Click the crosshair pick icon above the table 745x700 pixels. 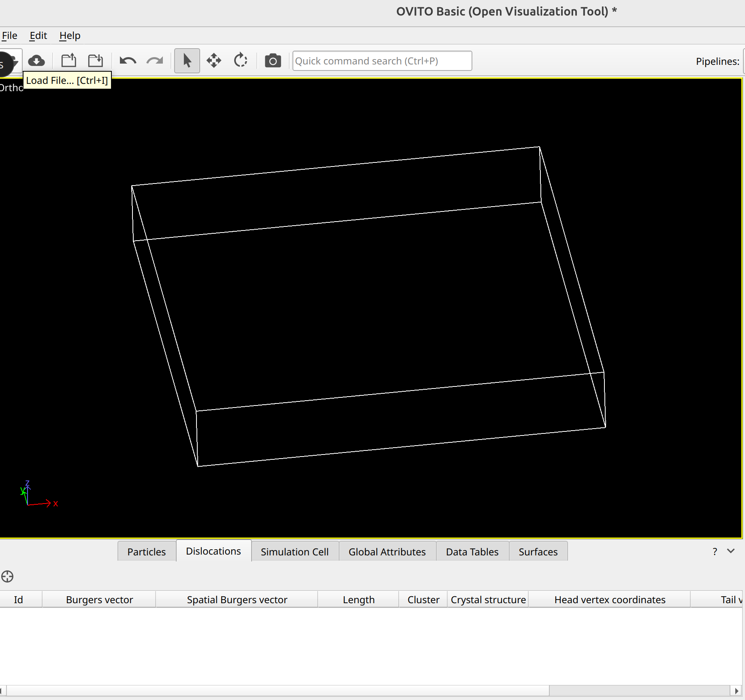(x=7, y=576)
